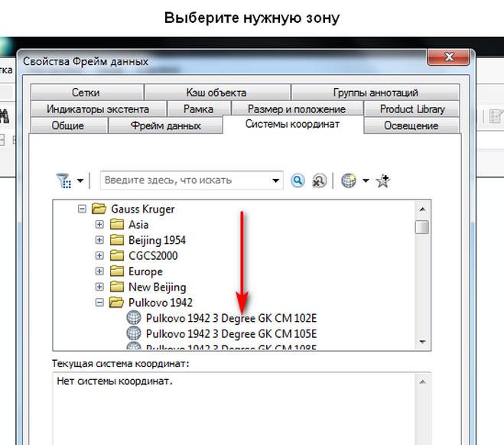Open the search box history dropdown
504x445 pixels.
275,180
